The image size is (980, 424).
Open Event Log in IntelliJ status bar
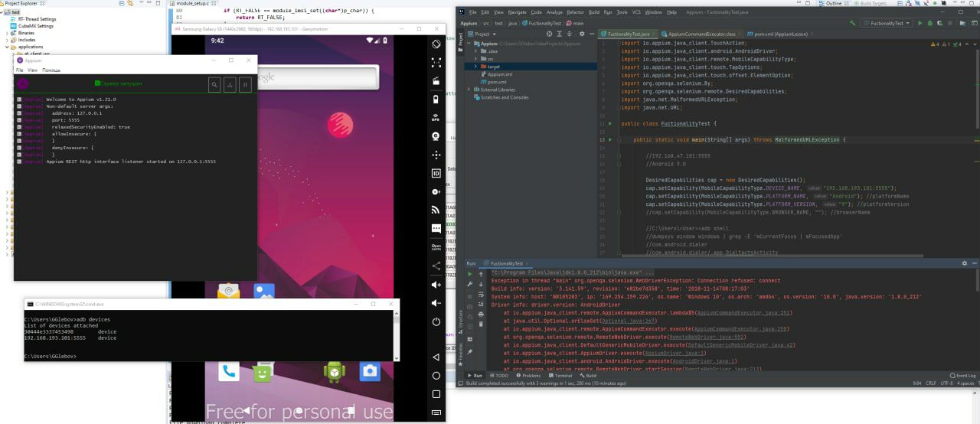point(962,376)
